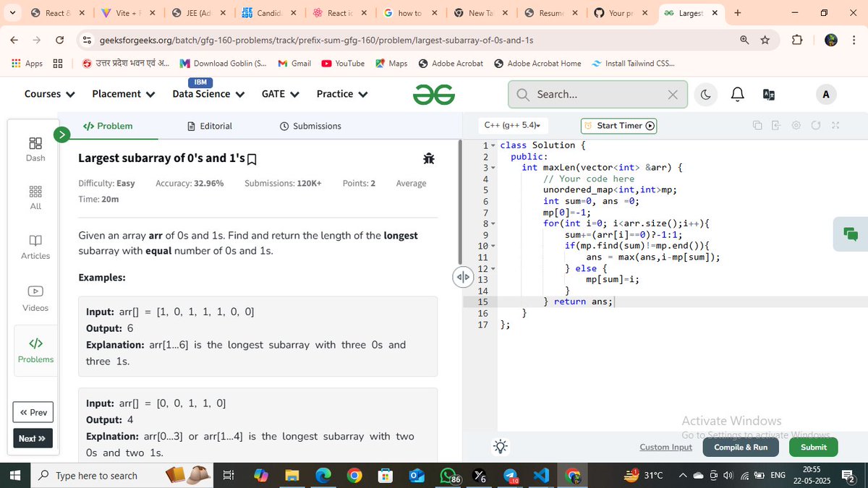Screen dimensions: 868x488
Task: Collapse code fold at line 8
Action: [x=493, y=223]
